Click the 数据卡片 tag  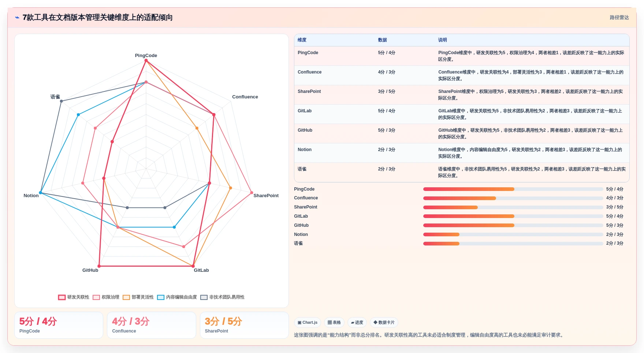pos(384,323)
